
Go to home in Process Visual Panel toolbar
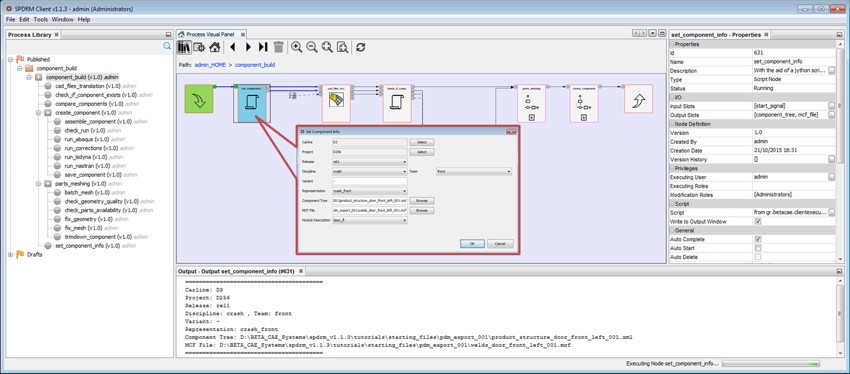[x=215, y=47]
